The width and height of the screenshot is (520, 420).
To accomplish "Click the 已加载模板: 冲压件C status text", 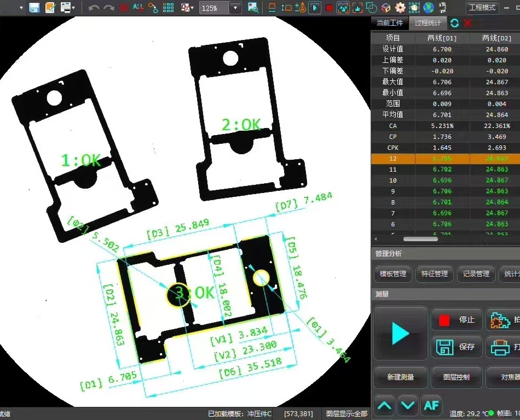I will pyautogui.click(x=239, y=413).
